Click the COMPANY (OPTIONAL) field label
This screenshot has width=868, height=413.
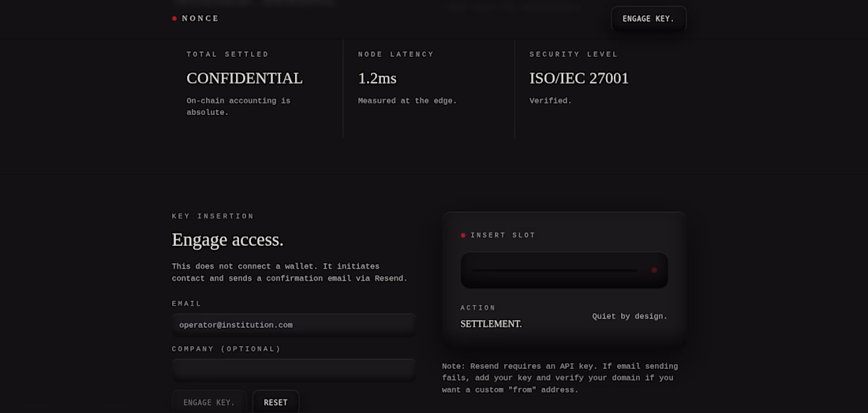pyautogui.click(x=226, y=349)
